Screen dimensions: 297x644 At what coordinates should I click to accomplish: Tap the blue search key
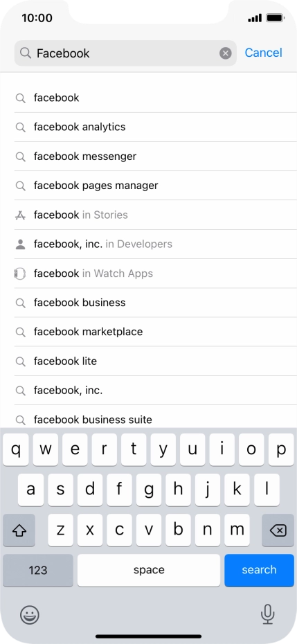(259, 570)
